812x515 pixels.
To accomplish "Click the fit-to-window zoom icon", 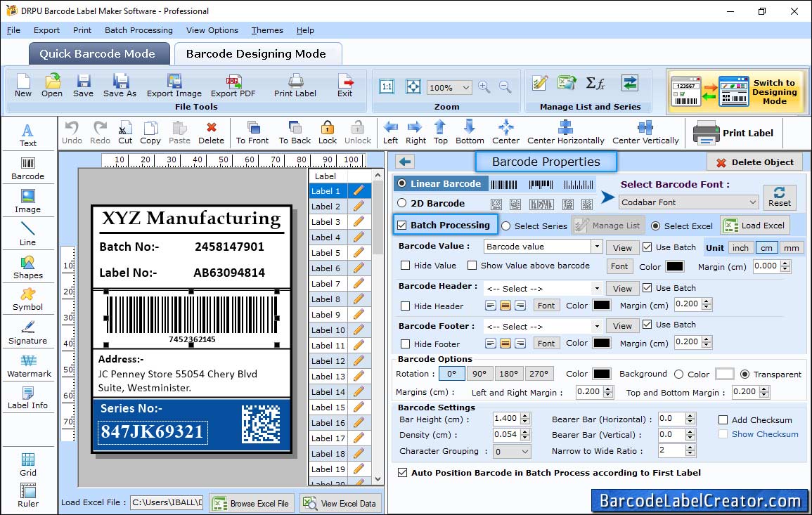I will (413, 86).
